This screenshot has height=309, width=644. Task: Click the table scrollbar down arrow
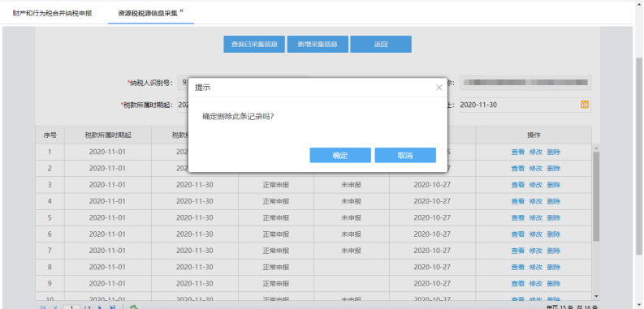pyautogui.click(x=596, y=296)
